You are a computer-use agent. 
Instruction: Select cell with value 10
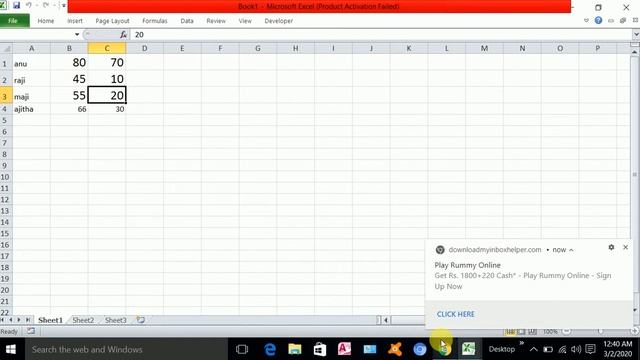107,79
